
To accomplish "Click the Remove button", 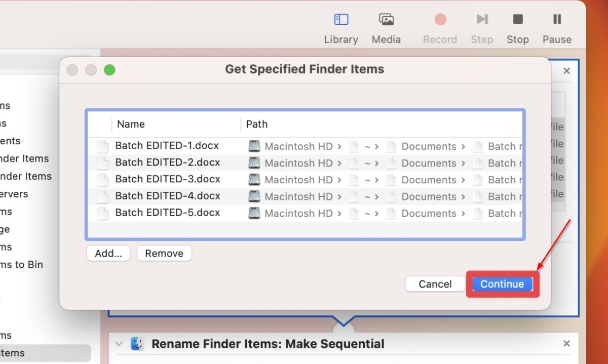I will click(x=164, y=253).
